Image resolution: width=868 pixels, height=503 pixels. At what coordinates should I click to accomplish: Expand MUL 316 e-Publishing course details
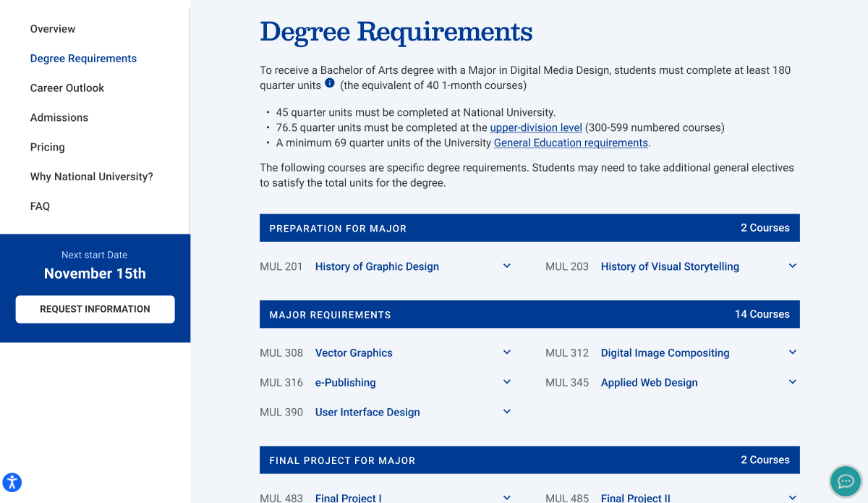[506, 381]
